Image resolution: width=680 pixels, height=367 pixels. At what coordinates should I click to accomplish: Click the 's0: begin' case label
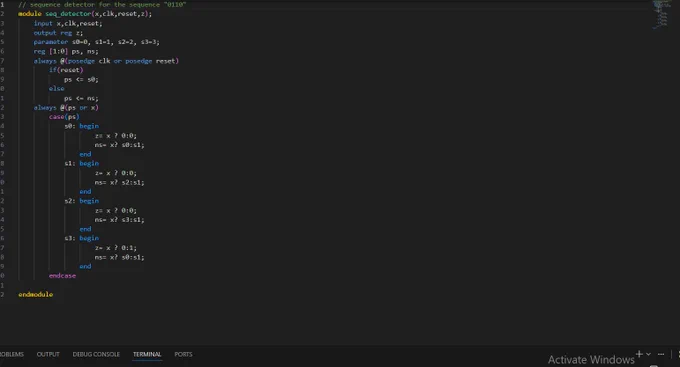point(82,126)
